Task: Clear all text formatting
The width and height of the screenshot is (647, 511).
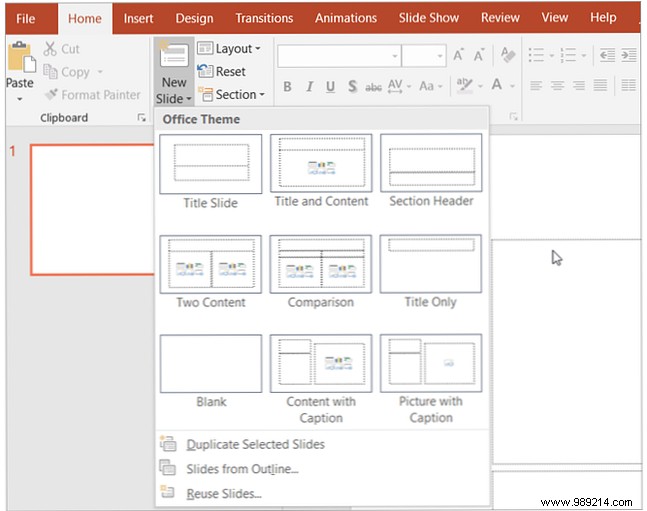Action: [x=508, y=54]
